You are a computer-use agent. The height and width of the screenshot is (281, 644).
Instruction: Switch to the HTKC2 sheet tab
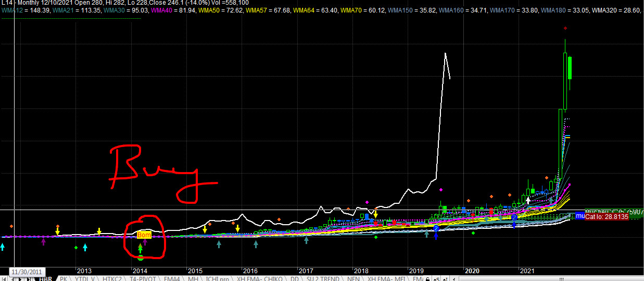tap(112, 278)
